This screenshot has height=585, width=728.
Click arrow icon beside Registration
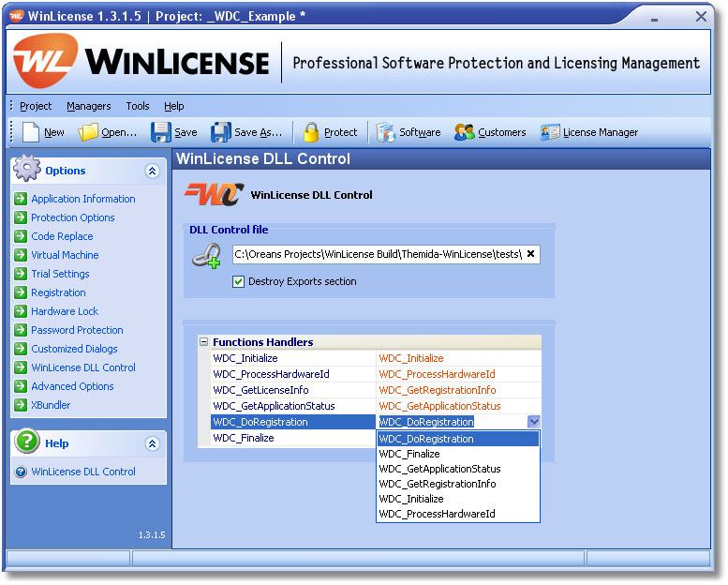point(21,292)
